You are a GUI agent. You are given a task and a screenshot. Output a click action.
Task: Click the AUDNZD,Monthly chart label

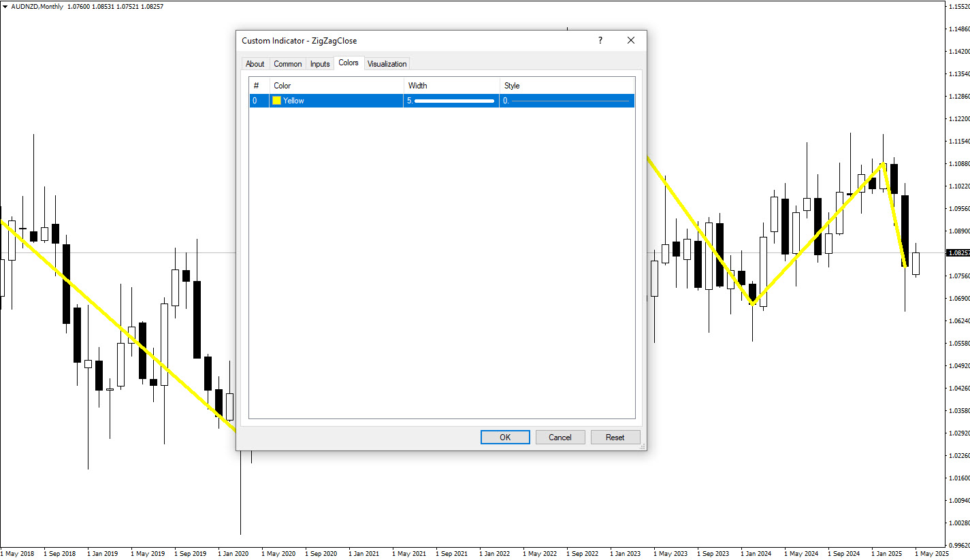[x=37, y=6]
